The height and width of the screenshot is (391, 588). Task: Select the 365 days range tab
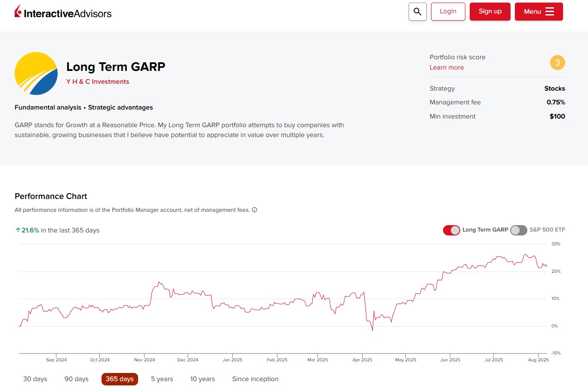click(120, 379)
